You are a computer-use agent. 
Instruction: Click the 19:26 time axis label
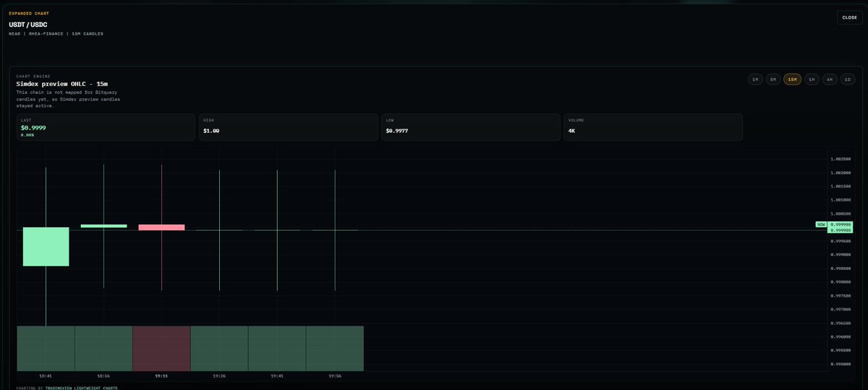pyautogui.click(x=219, y=376)
